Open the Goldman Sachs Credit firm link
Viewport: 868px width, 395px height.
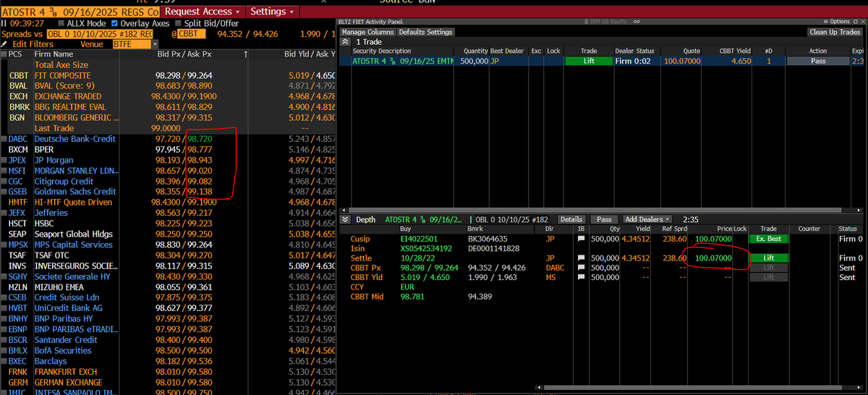coord(75,192)
